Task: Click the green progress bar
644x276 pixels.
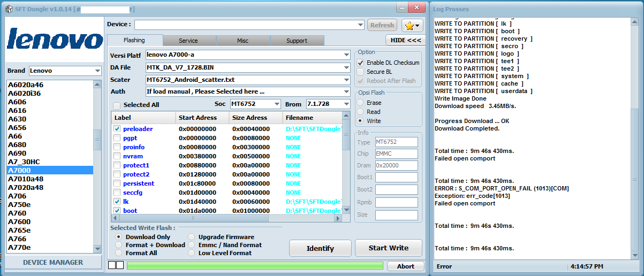Action: click(x=255, y=266)
